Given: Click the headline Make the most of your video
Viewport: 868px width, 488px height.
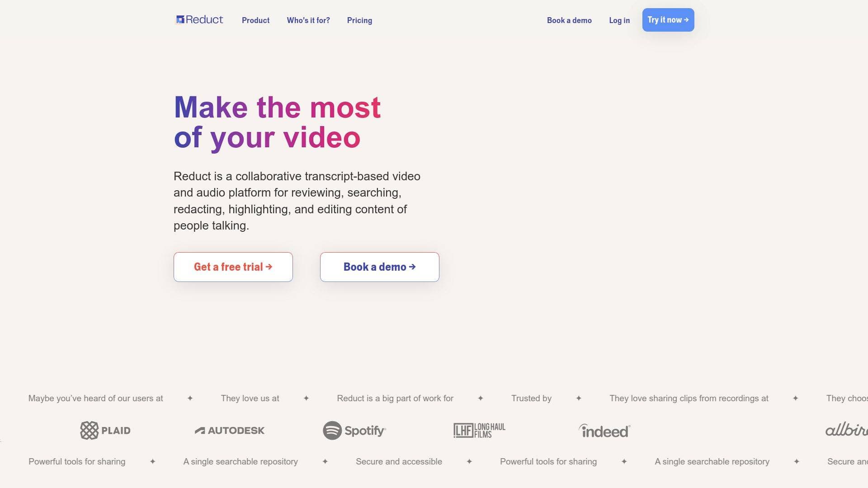Looking at the screenshot, I should pos(278,122).
